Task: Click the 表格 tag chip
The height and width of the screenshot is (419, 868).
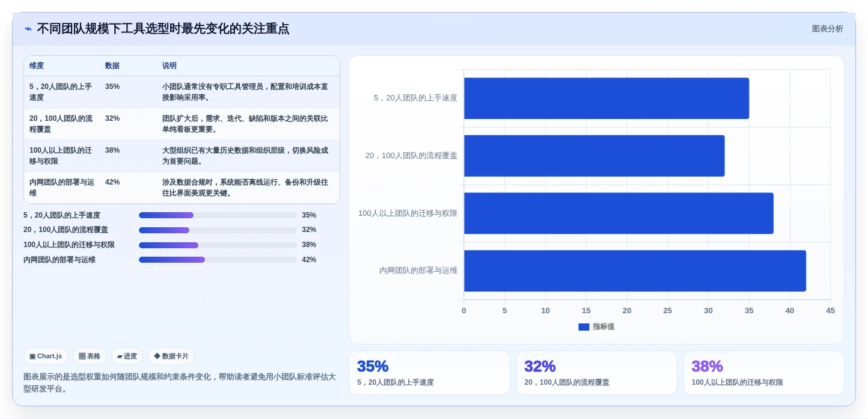Action: coord(90,356)
